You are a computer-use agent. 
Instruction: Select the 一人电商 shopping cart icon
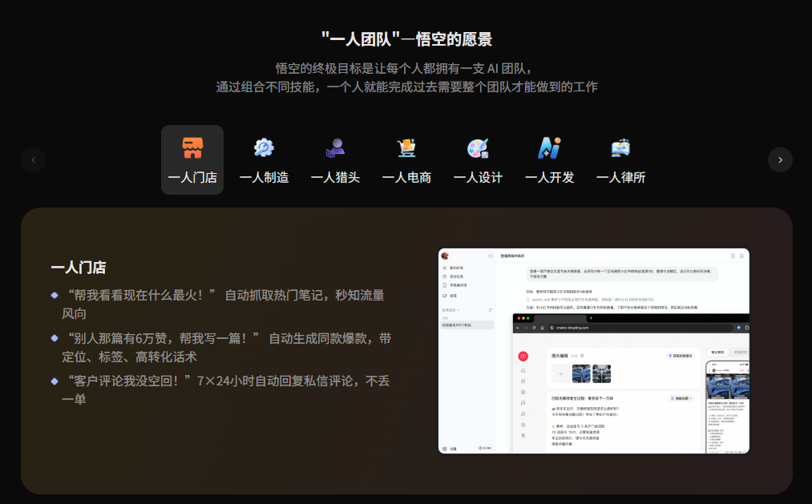pyautogui.click(x=406, y=147)
